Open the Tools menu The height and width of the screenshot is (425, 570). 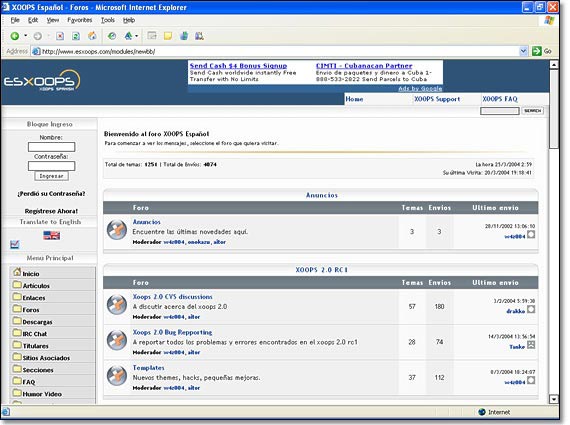click(x=108, y=20)
